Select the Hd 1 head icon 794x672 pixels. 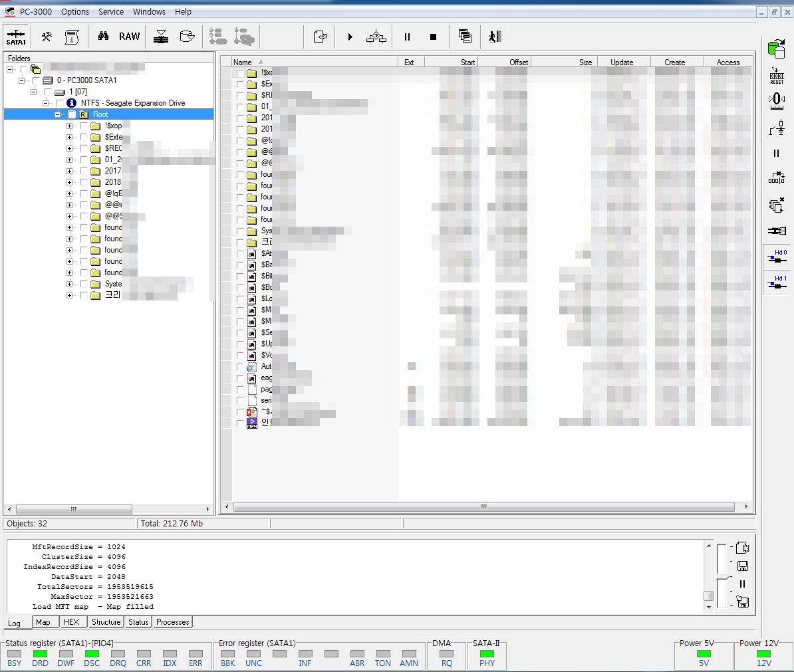point(776,282)
